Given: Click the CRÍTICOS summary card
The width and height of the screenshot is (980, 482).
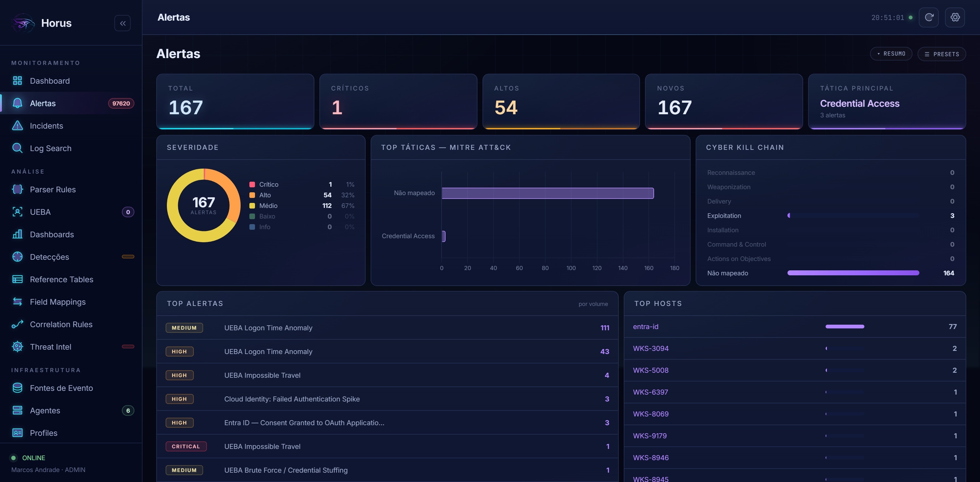Looking at the screenshot, I should click(x=398, y=101).
